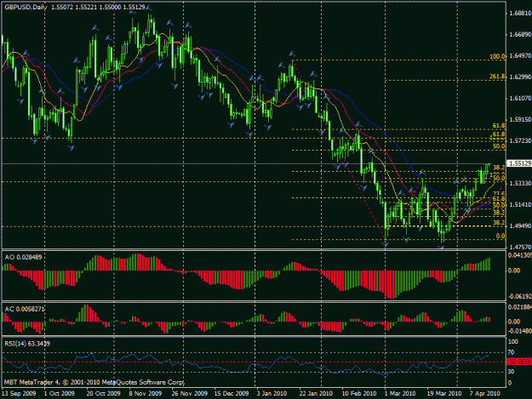
Task: Select the Fibonacci 100.0 level label
Action: click(x=497, y=56)
